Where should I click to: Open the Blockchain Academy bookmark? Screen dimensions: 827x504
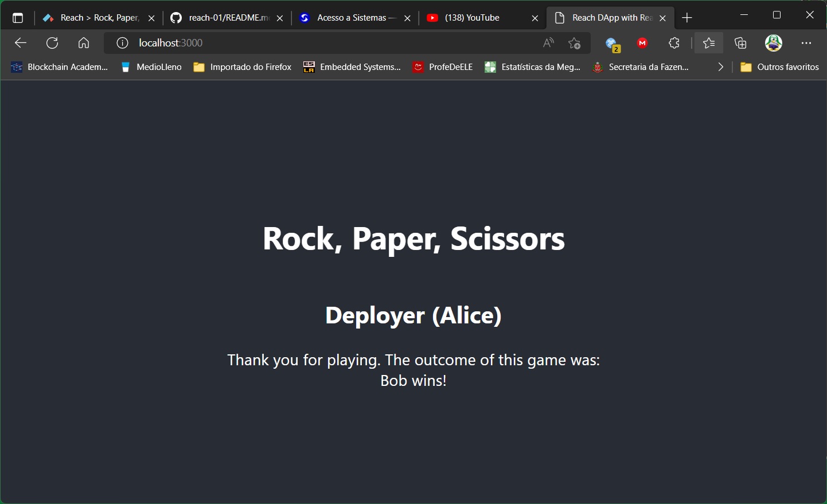[58, 67]
